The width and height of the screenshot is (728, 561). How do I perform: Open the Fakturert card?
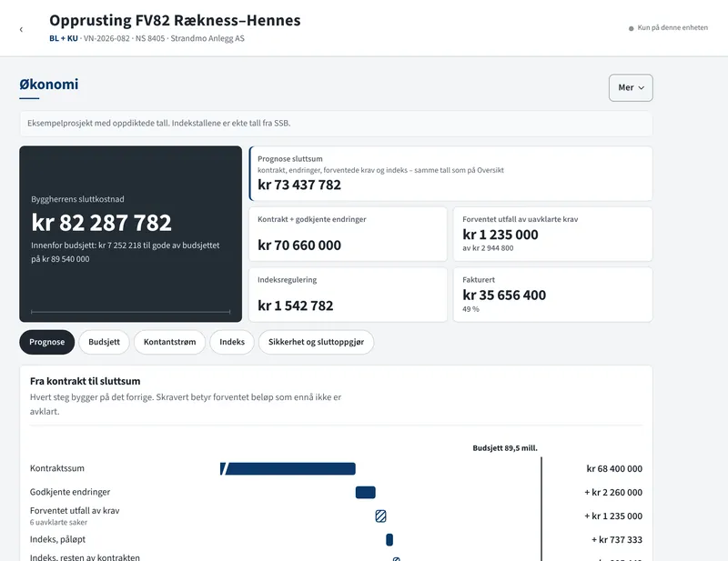pos(553,295)
